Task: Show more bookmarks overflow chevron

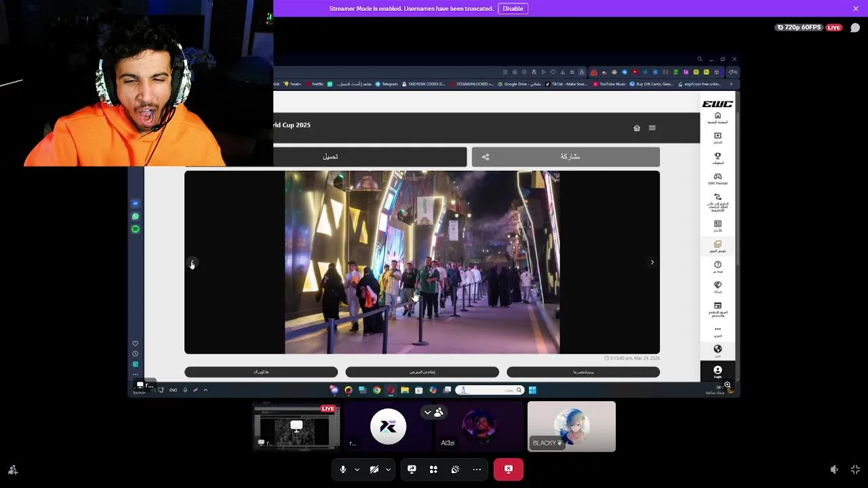Action: 730,84
